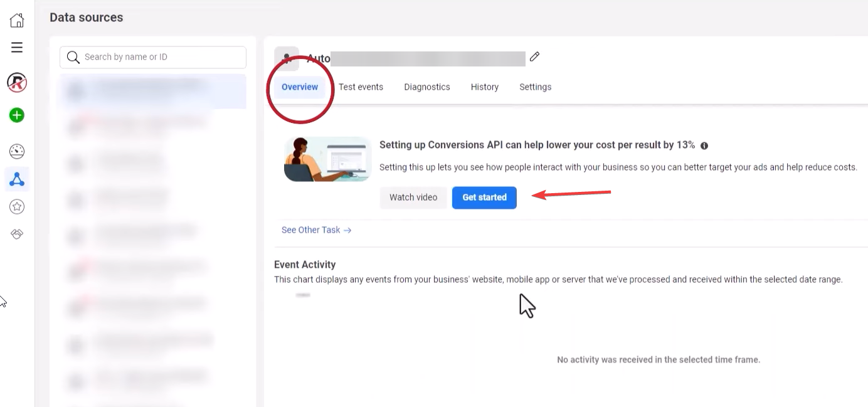
Task: Focus the Search by name or ID field
Action: pos(160,57)
